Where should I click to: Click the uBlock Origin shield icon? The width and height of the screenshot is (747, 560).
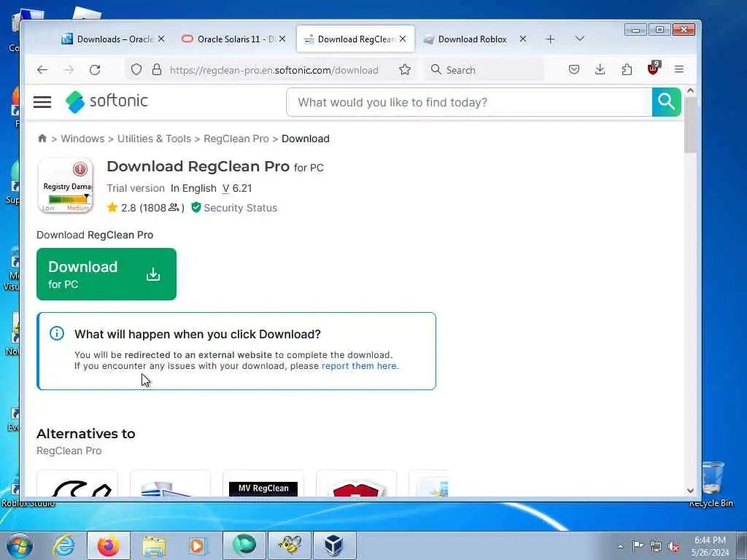coord(653,69)
